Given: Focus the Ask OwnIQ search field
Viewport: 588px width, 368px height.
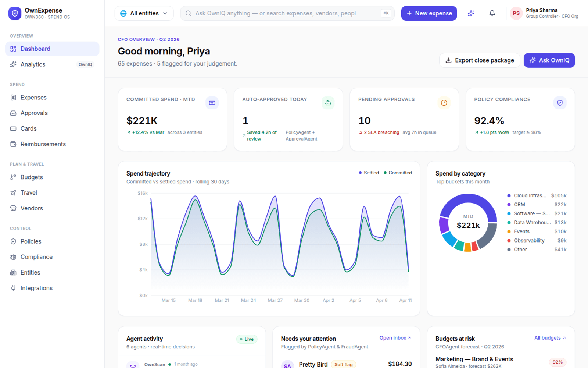Looking at the screenshot, I should click(x=287, y=13).
